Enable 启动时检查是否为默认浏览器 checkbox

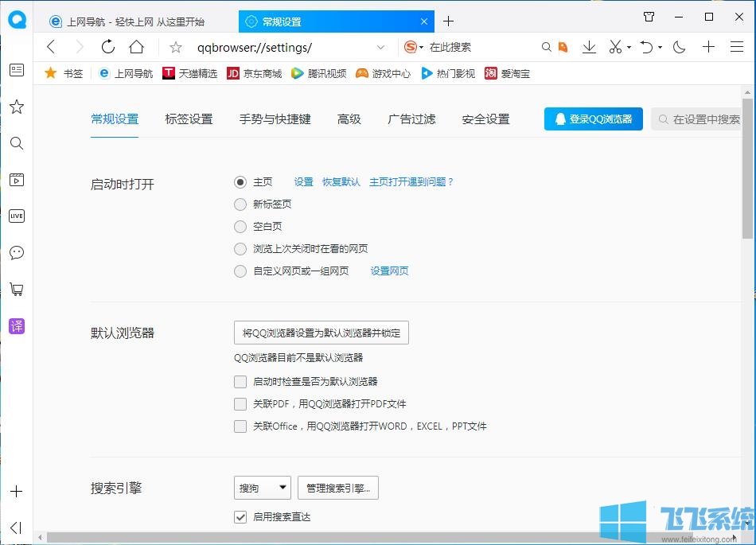click(x=240, y=382)
